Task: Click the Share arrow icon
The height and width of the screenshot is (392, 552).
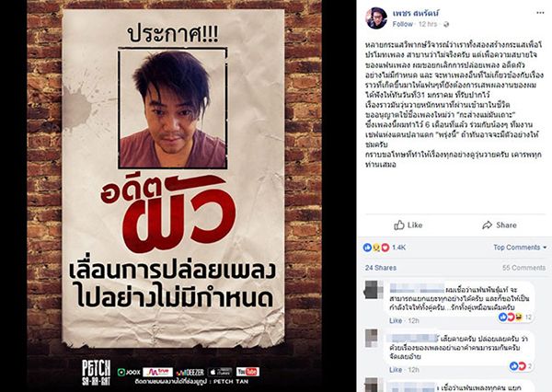Action: point(487,225)
